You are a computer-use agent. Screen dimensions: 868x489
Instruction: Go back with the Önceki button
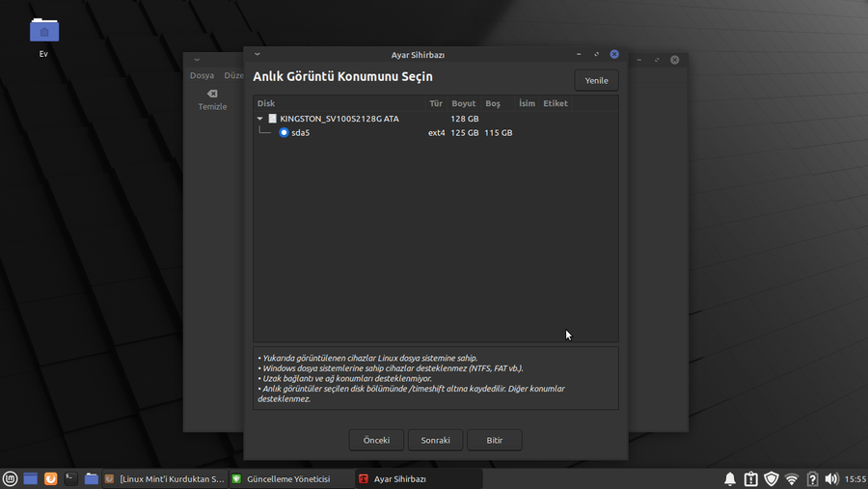click(x=376, y=440)
